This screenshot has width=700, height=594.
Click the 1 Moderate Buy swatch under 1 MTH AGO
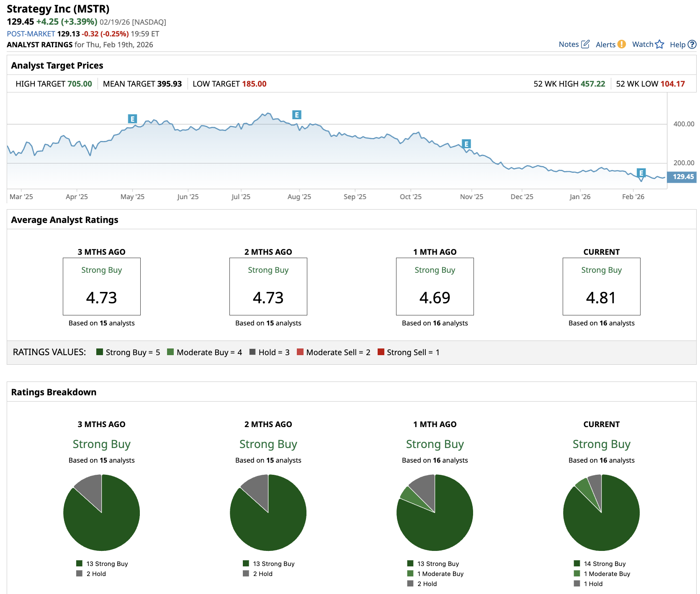point(410,574)
